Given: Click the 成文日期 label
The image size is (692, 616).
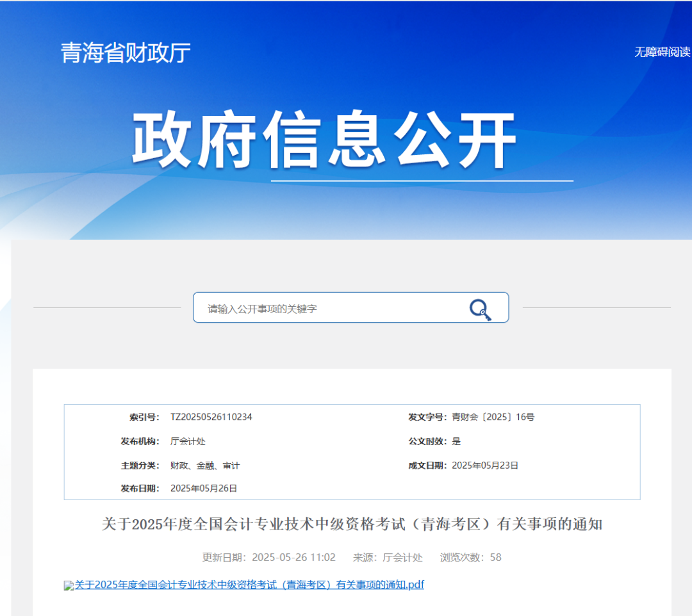Looking at the screenshot, I should coord(427,466).
